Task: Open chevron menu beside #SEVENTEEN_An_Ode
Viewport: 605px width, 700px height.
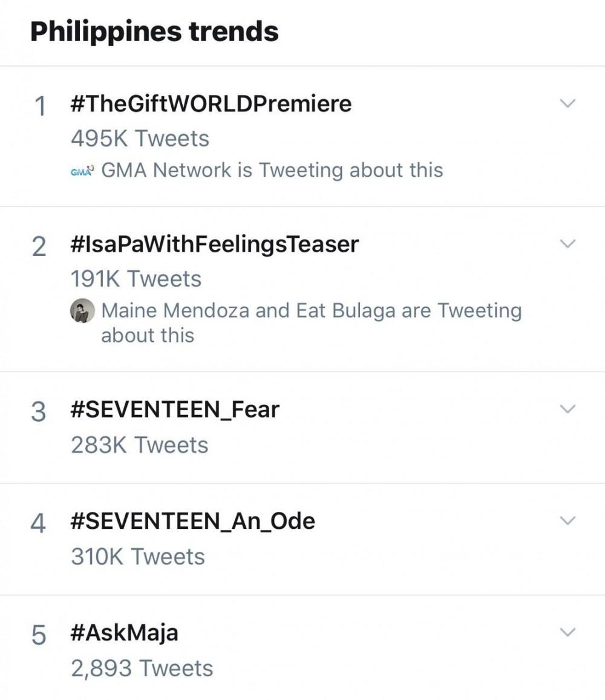Action: tap(567, 520)
